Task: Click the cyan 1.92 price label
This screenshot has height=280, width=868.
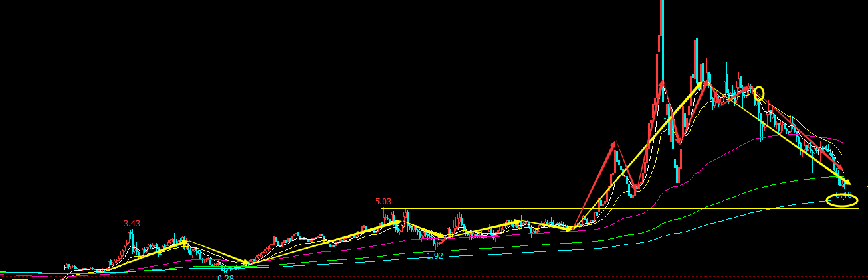Action: pyautogui.click(x=435, y=255)
